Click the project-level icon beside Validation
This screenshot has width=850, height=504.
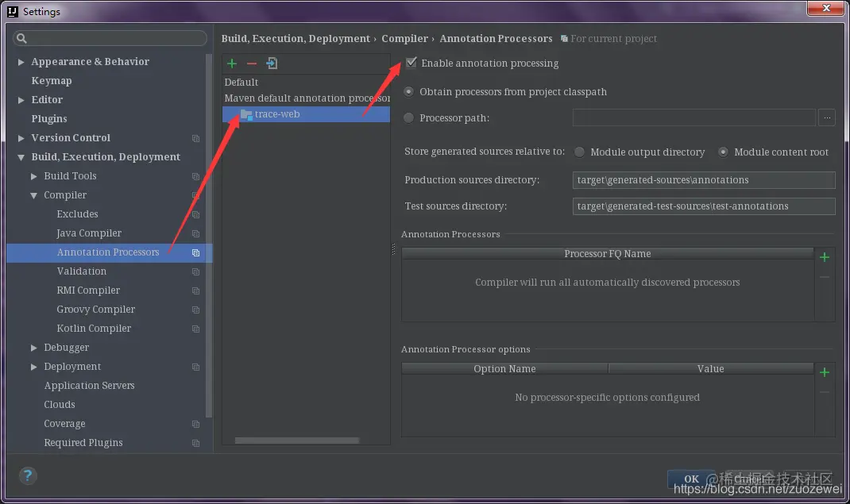coord(195,271)
